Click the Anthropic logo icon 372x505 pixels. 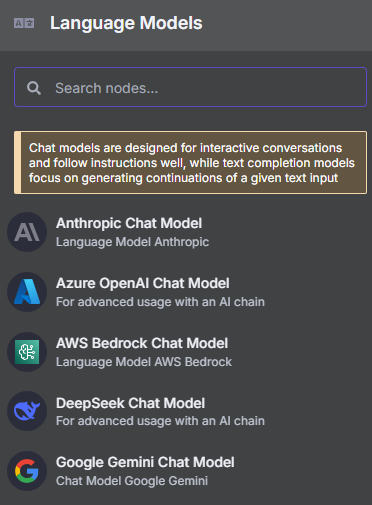tap(27, 232)
